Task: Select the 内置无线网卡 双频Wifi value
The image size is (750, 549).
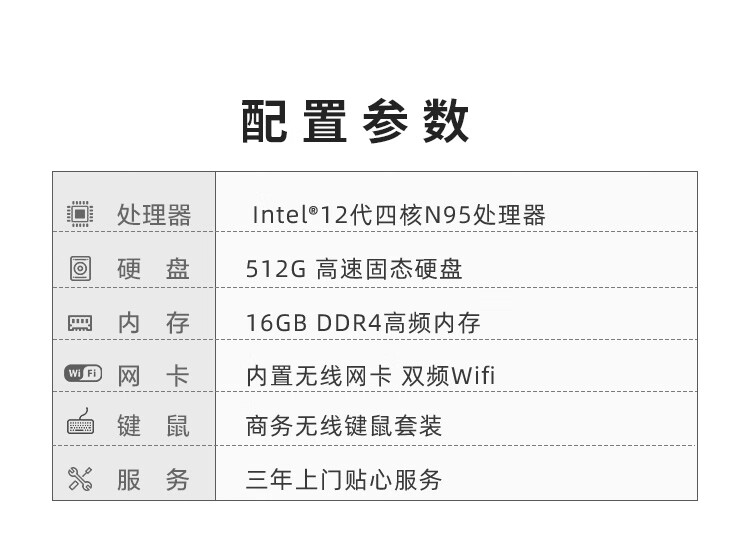Action: coord(370,375)
